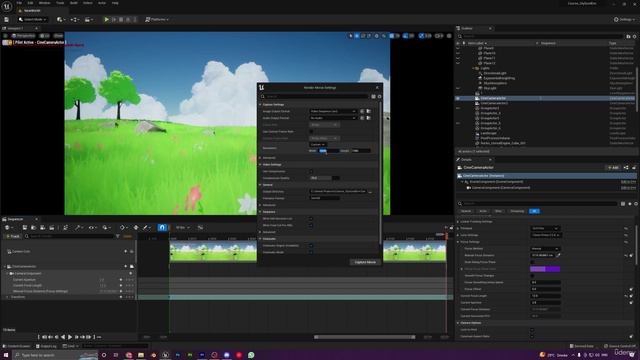Click the Settings button at top right

(625, 19)
